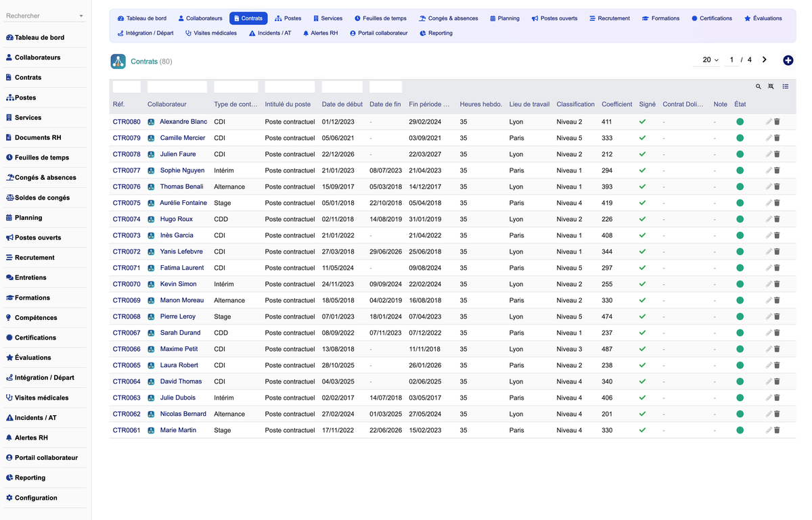Screen dimensions: 812x520
Task: Sort by Réf. column header
Action: [118, 104]
